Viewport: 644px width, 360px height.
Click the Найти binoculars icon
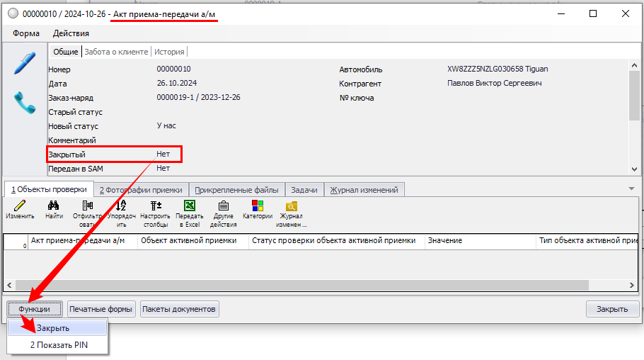pyautogui.click(x=54, y=210)
